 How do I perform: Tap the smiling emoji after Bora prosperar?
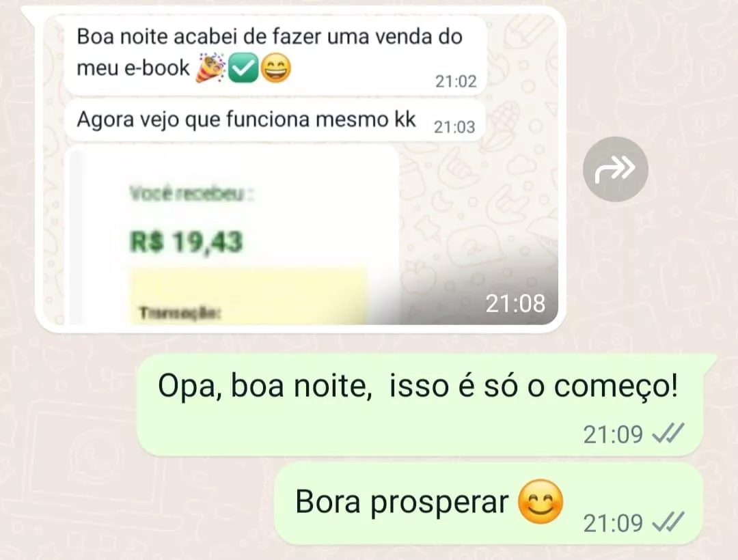pyautogui.click(x=541, y=502)
